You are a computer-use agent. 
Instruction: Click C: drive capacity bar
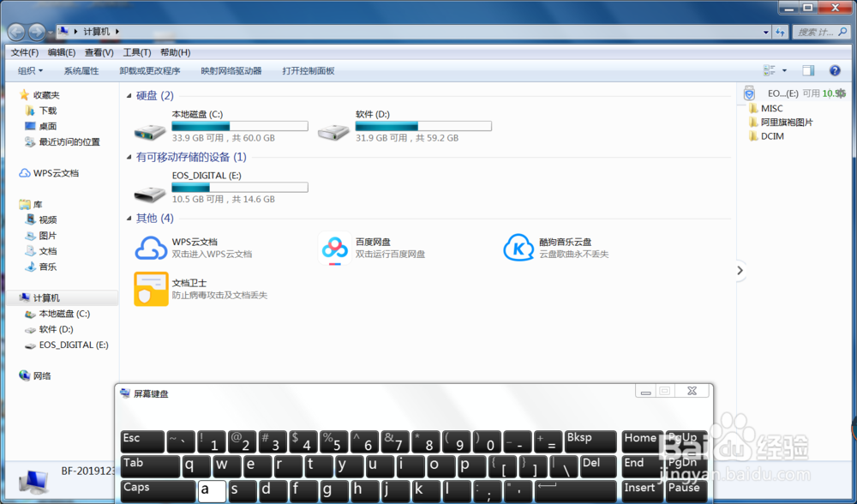point(240,126)
